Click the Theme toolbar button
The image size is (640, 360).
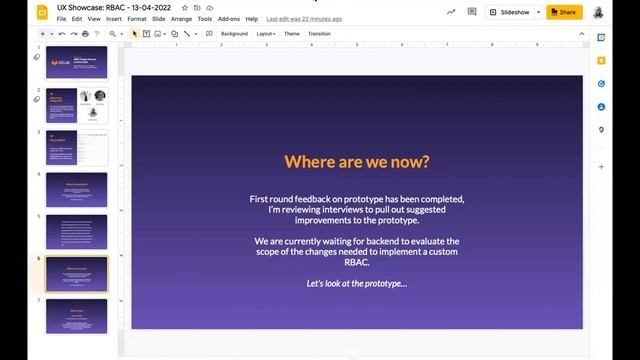(292, 34)
